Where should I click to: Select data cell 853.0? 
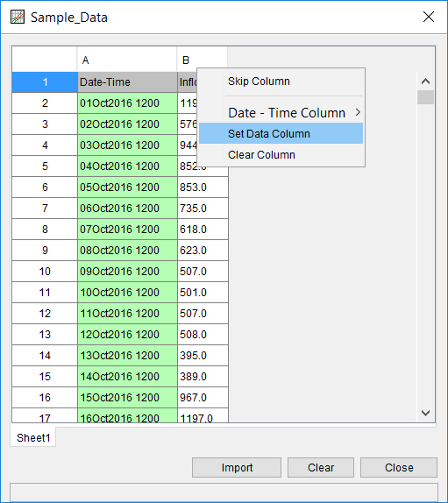203,187
